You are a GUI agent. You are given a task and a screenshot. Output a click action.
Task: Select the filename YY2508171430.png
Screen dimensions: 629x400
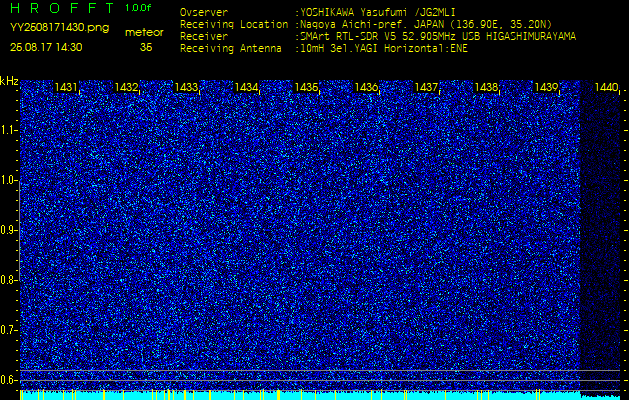pyautogui.click(x=59, y=28)
